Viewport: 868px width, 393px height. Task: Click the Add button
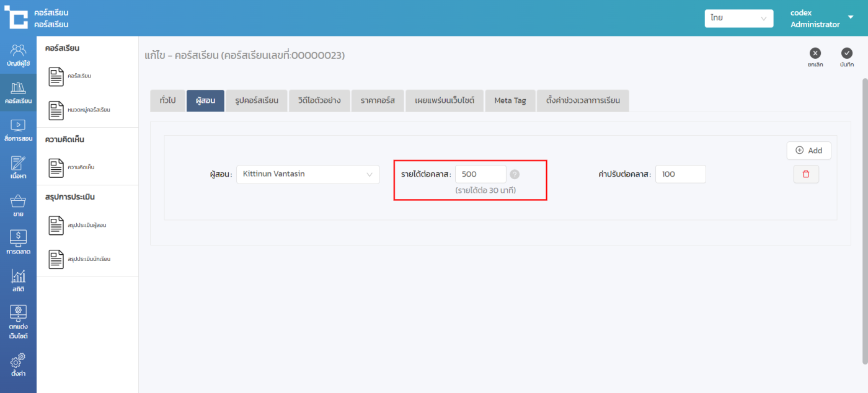[x=808, y=151]
